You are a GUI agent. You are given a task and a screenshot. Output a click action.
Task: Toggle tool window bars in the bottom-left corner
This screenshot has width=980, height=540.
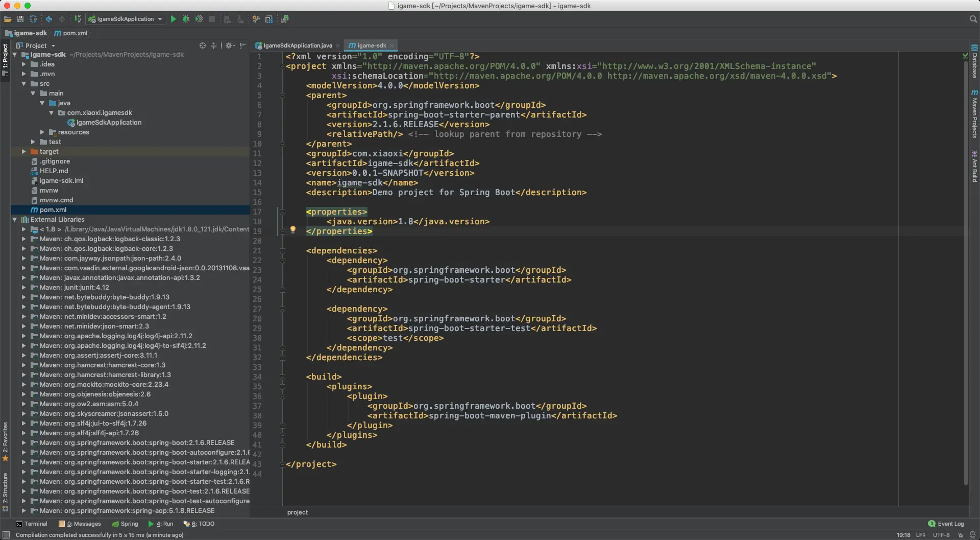6,535
